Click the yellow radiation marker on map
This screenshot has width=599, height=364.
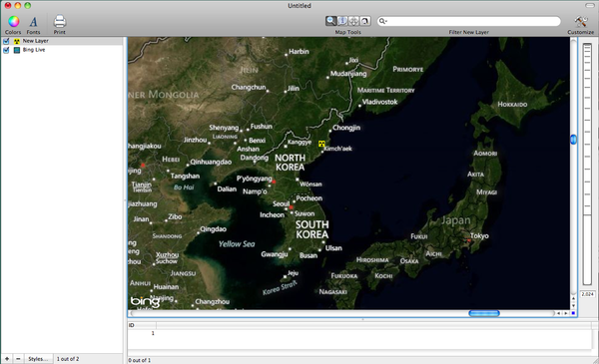point(321,144)
